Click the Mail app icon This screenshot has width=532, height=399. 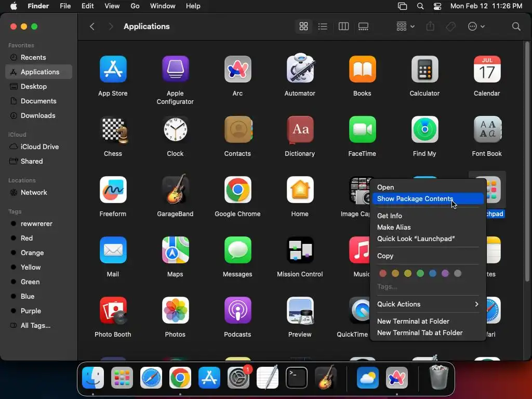pyautogui.click(x=113, y=250)
